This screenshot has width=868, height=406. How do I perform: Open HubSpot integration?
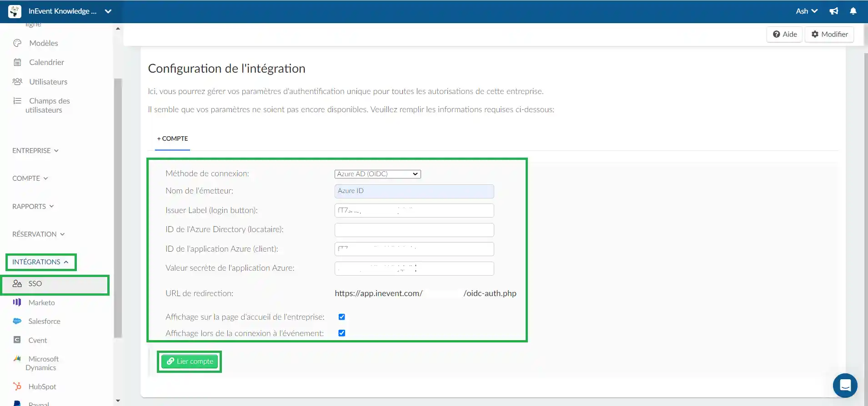[42, 386]
